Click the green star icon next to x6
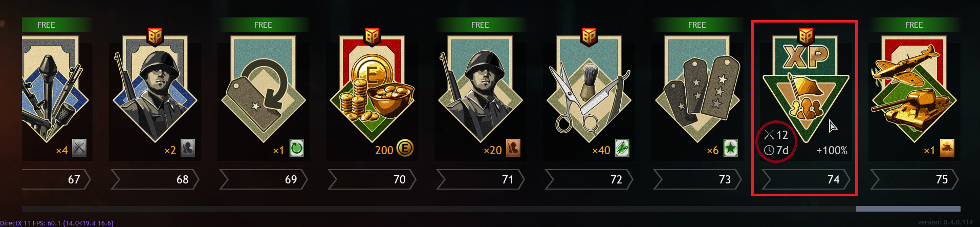Viewport: 980px width, 227px height. point(730,148)
